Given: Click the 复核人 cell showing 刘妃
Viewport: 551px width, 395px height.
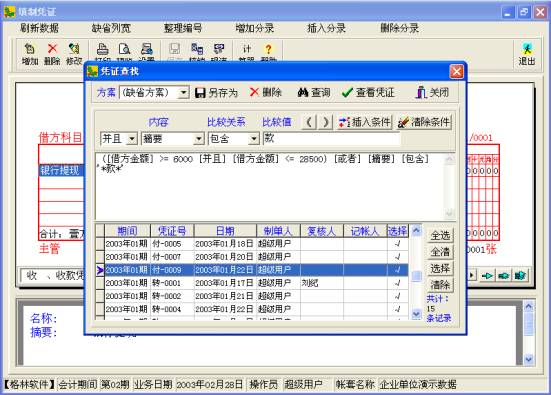Looking at the screenshot, I should pos(322,283).
